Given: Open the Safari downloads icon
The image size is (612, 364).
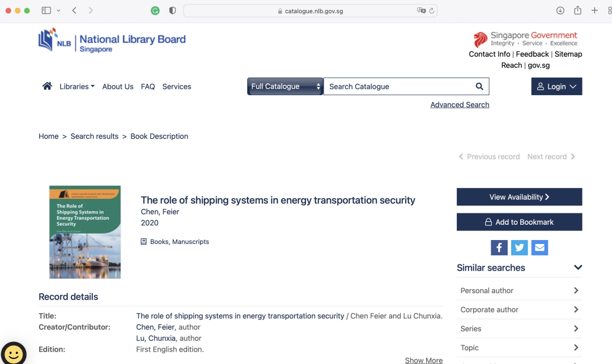Looking at the screenshot, I should pos(560,11).
